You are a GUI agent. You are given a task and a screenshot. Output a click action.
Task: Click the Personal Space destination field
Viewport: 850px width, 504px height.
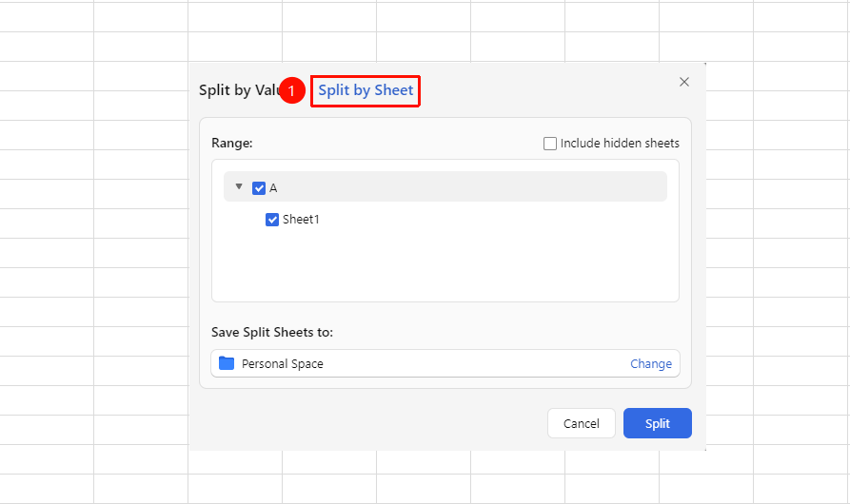(x=445, y=363)
